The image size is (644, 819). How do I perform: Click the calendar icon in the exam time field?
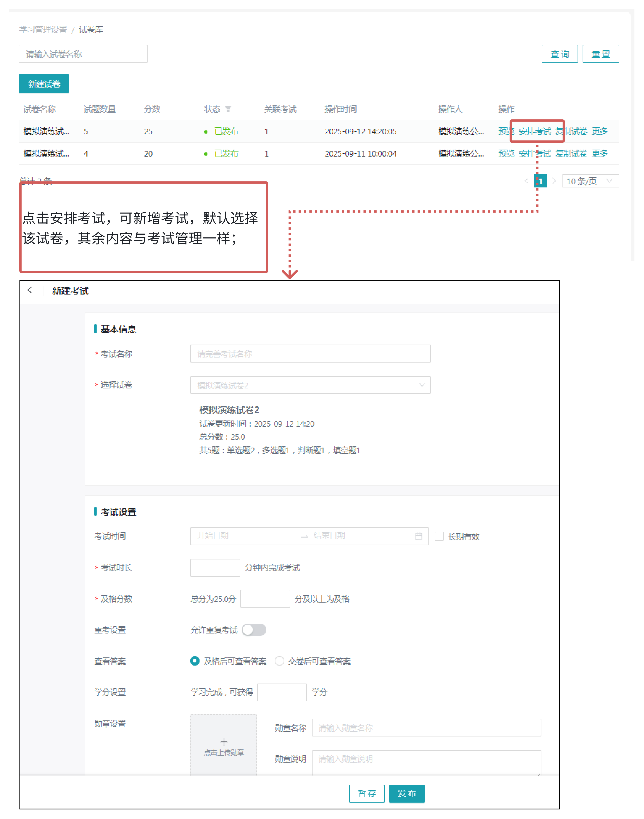point(418,536)
